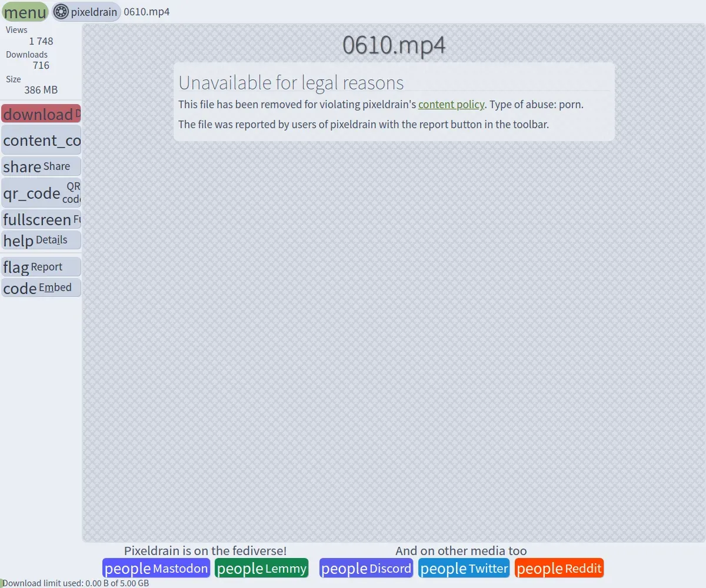Click 'And on other media too' text

(x=461, y=551)
